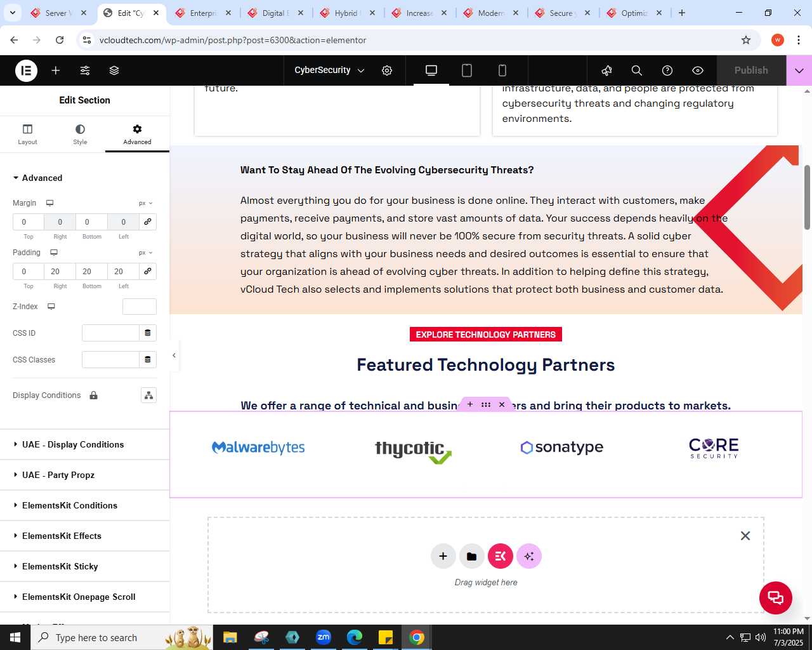
Task: Delete section using handle X icon
Action: click(x=502, y=404)
